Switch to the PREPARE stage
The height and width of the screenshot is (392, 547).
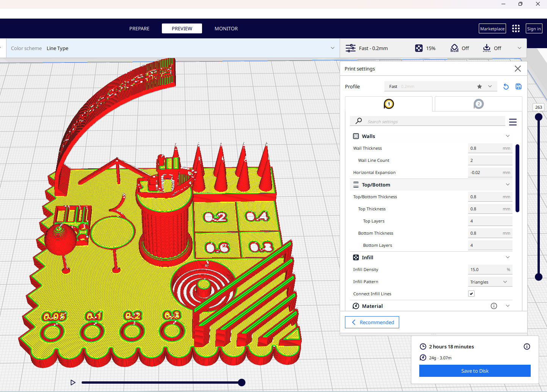pos(139,28)
